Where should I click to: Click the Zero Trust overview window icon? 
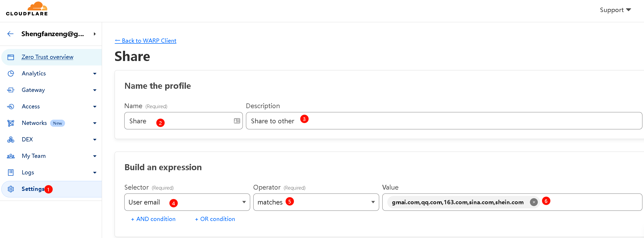pos(11,57)
